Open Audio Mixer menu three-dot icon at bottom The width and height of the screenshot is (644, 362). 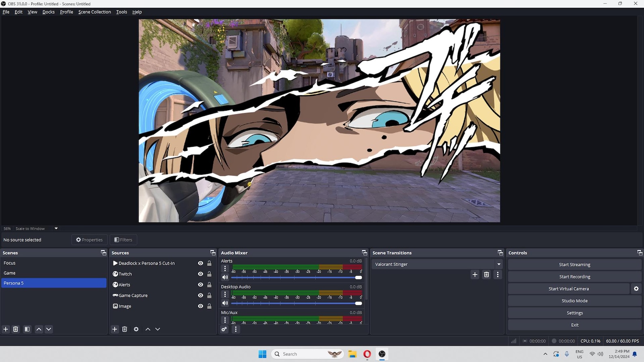click(x=236, y=329)
